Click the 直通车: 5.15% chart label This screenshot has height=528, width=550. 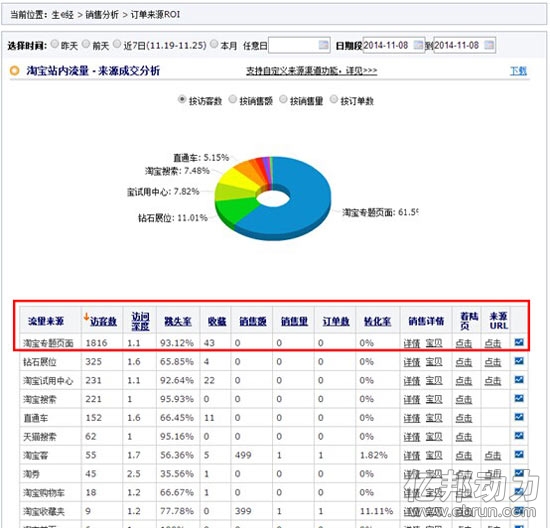(x=201, y=158)
